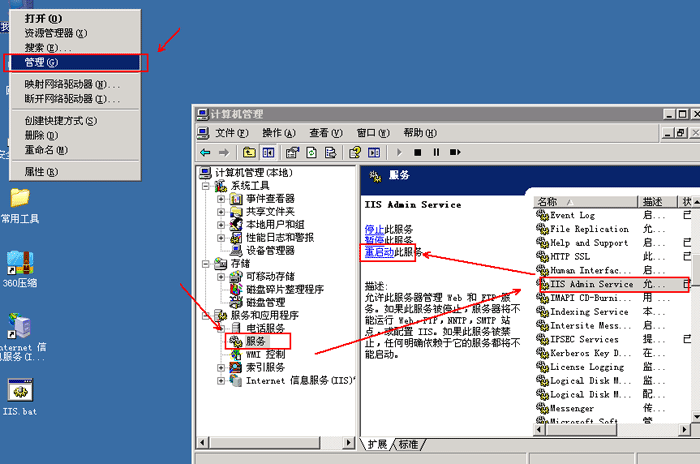The height and width of the screenshot is (464, 700).
Task: Click the 重启动 service link
Action: (378, 252)
